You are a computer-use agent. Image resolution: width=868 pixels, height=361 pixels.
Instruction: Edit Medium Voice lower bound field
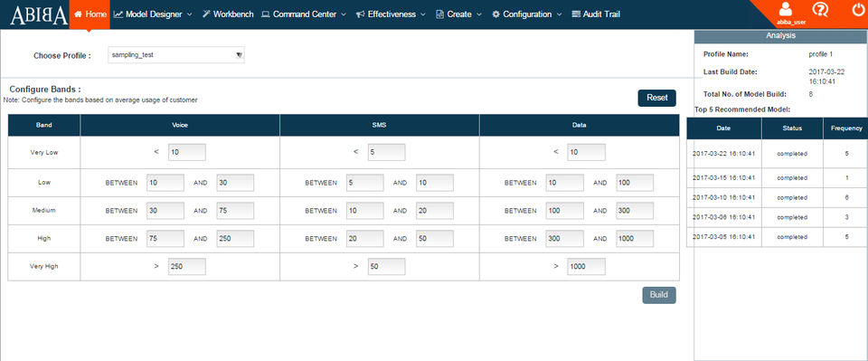coord(165,211)
